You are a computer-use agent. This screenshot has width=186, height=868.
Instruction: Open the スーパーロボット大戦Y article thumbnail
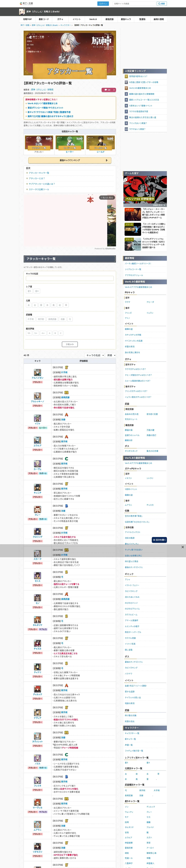(133, 229)
